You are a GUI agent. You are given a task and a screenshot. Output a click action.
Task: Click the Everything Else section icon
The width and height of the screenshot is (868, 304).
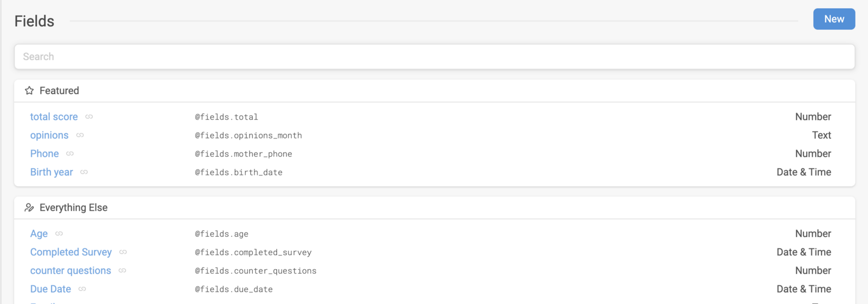pos(29,207)
